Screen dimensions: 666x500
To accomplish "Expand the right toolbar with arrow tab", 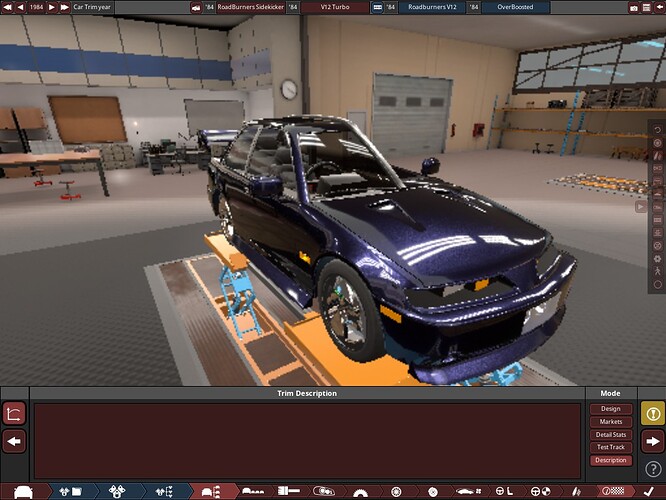I will 641,207.
